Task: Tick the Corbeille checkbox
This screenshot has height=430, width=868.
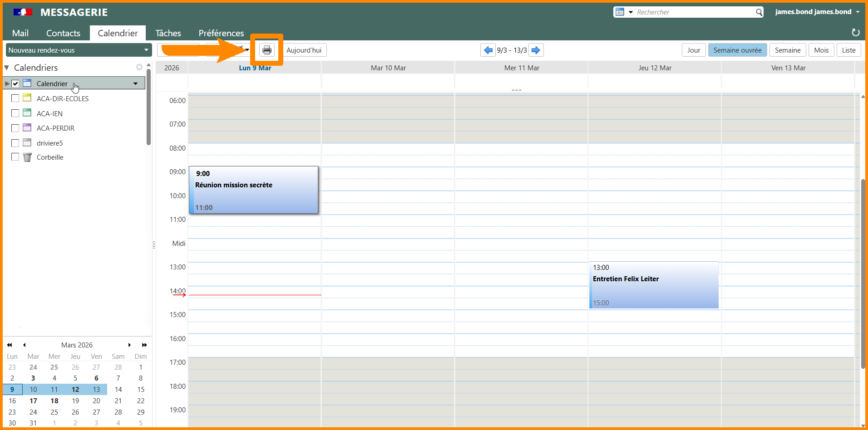Action: [15, 157]
